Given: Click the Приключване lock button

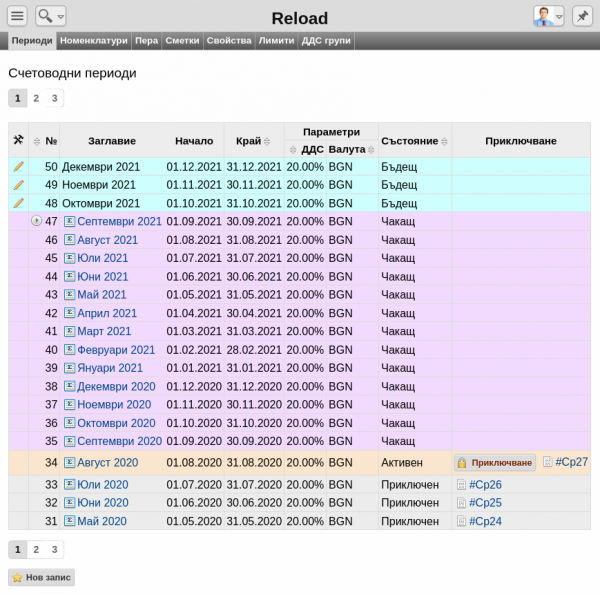Looking at the screenshot, I should (x=495, y=463).
